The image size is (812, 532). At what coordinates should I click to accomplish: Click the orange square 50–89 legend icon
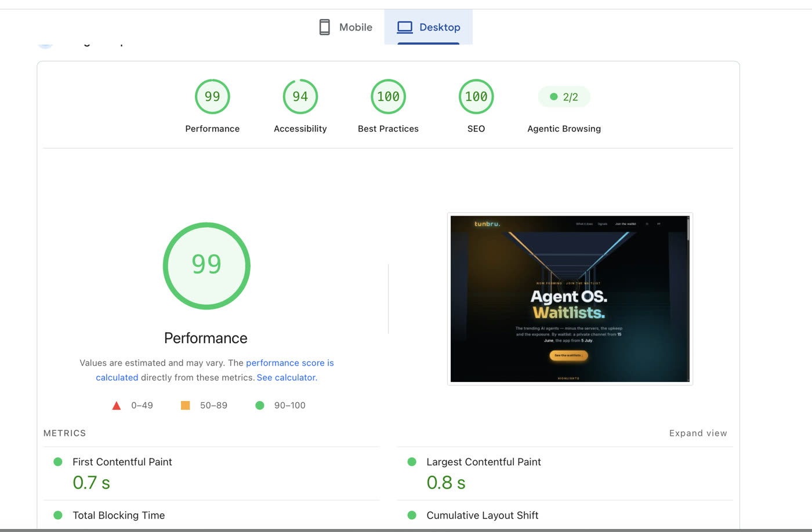click(x=186, y=406)
